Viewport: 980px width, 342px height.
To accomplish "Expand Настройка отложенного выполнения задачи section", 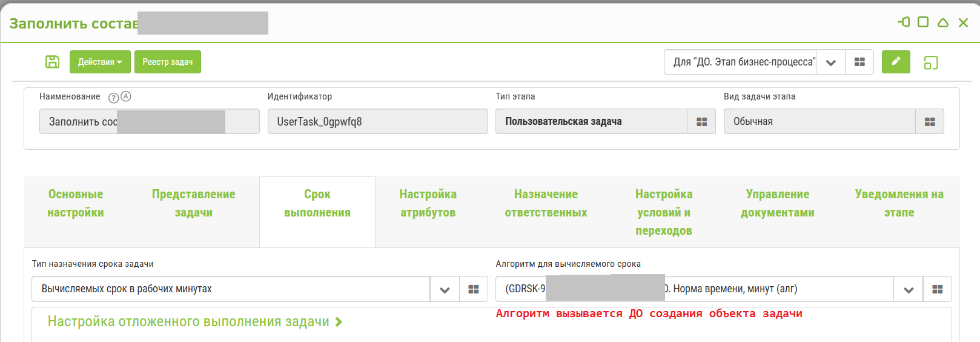I will point(195,322).
